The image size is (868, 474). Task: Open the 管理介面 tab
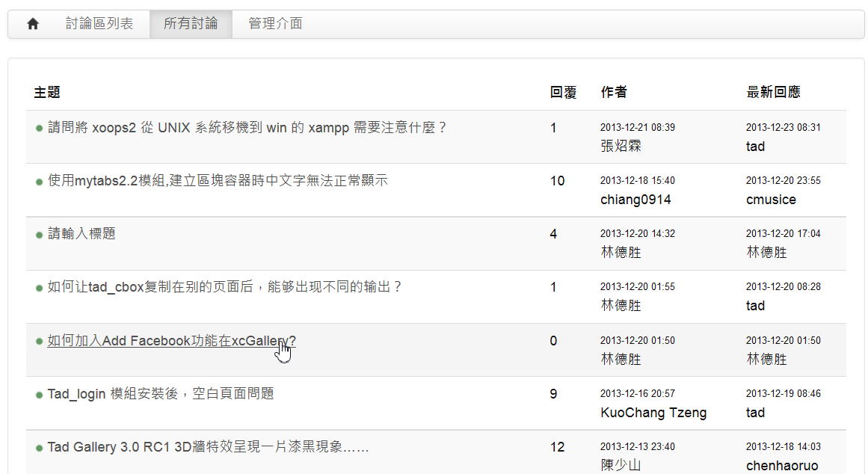[275, 24]
